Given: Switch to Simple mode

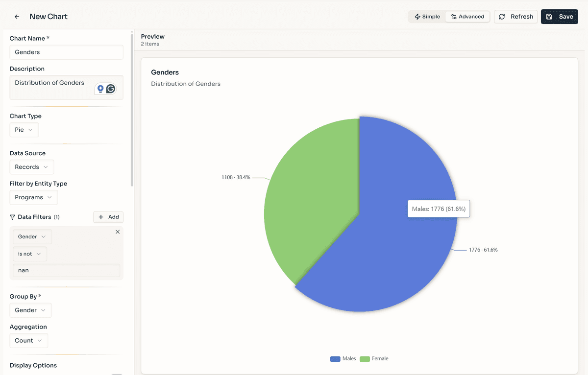Looking at the screenshot, I should 427,17.
